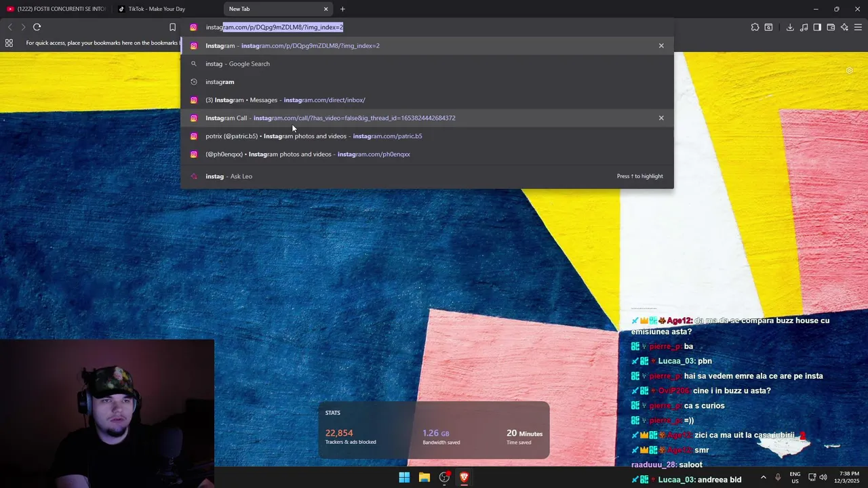Switch to the YouTube FOSTII CONCURENTI tab
Screen dimensions: 868x488
(x=56, y=9)
